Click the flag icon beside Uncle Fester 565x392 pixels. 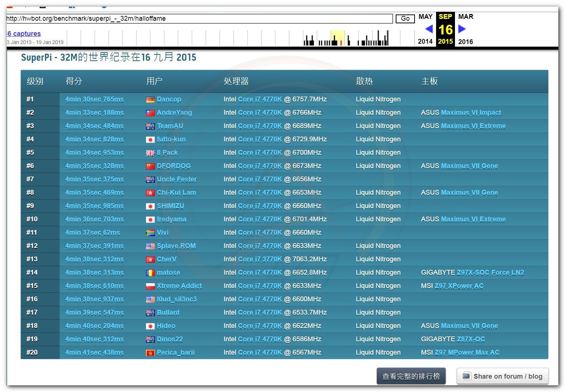150,180
